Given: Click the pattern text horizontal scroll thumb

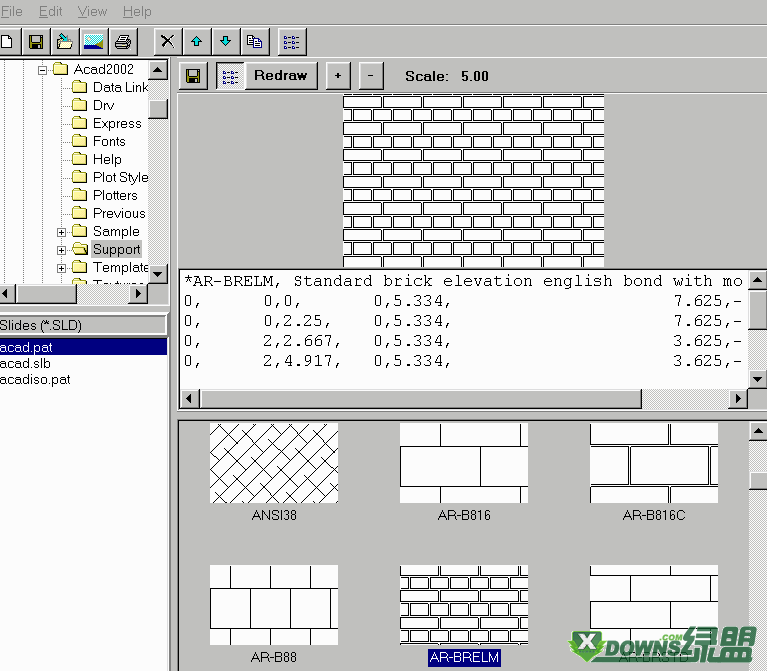Looking at the screenshot, I should (421, 399).
